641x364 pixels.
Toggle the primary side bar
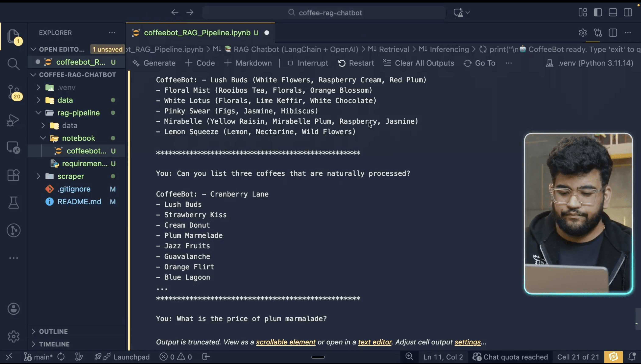[x=598, y=13]
